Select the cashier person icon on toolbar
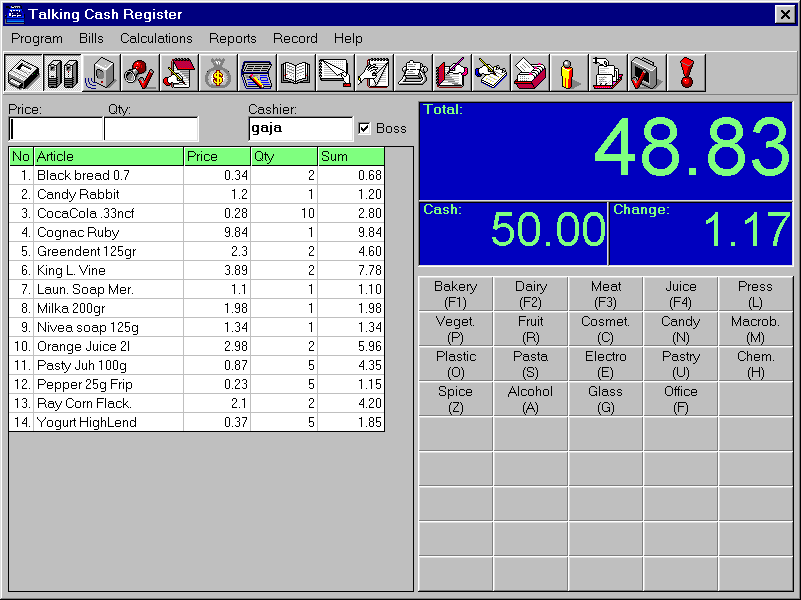Image resolution: width=801 pixels, height=600 pixels. 569,72
